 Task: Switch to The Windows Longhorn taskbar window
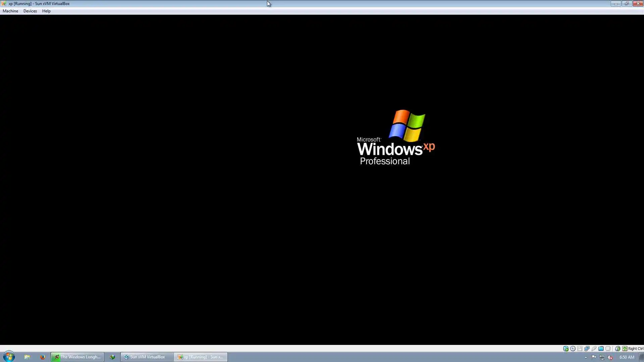tap(77, 357)
